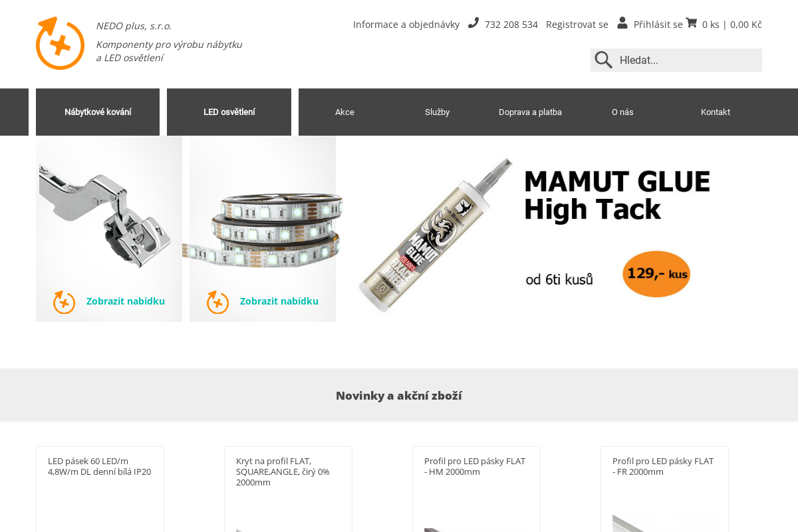Open the O nás page
Image resolution: width=798 pixels, height=532 pixels.
tap(622, 112)
